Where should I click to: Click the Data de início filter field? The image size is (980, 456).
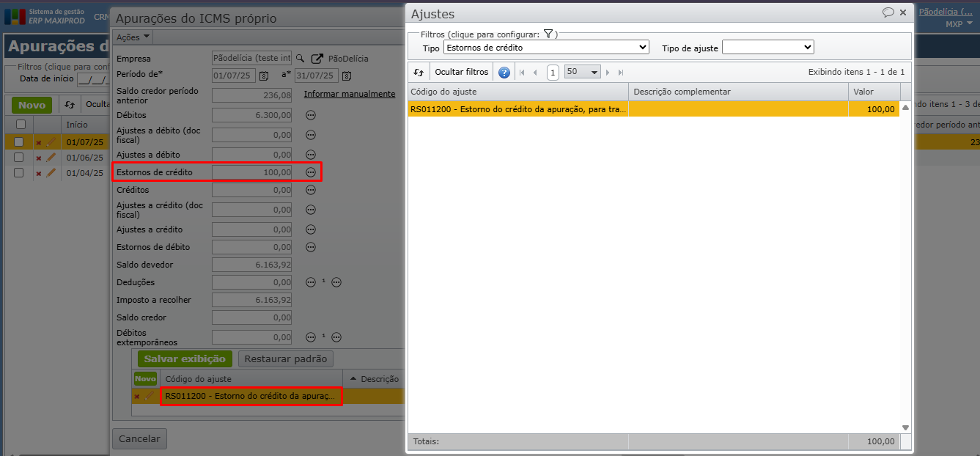(95, 79)
